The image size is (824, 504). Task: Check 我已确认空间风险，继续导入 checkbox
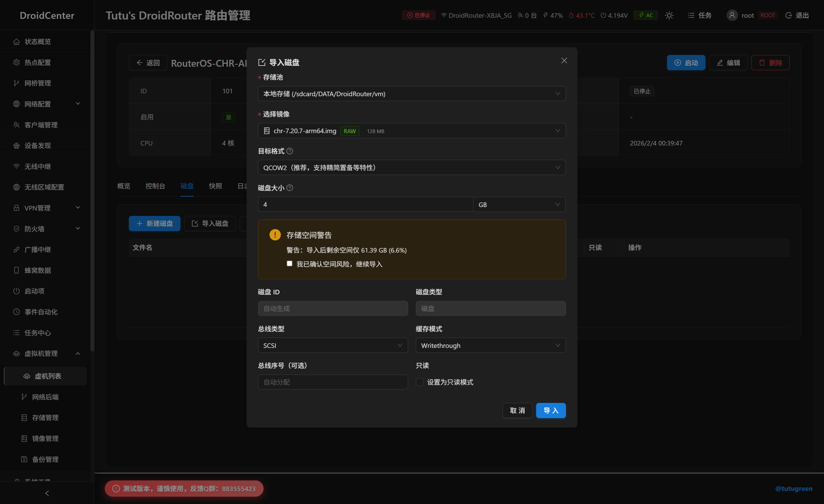coord(289,263)
